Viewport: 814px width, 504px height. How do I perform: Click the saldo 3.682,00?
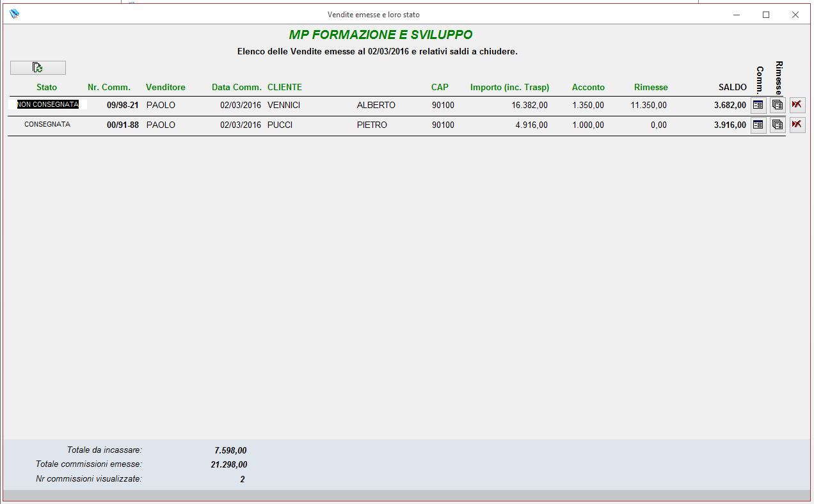[730, 105]
